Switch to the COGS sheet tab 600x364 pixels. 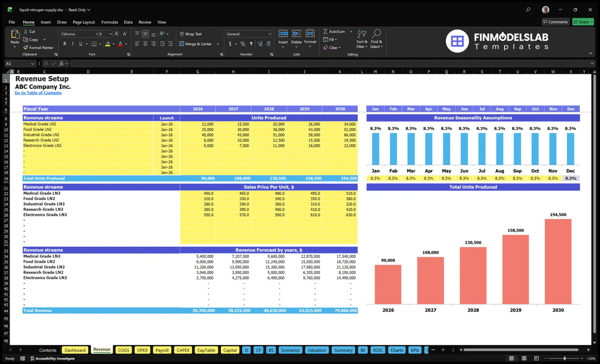123,350
